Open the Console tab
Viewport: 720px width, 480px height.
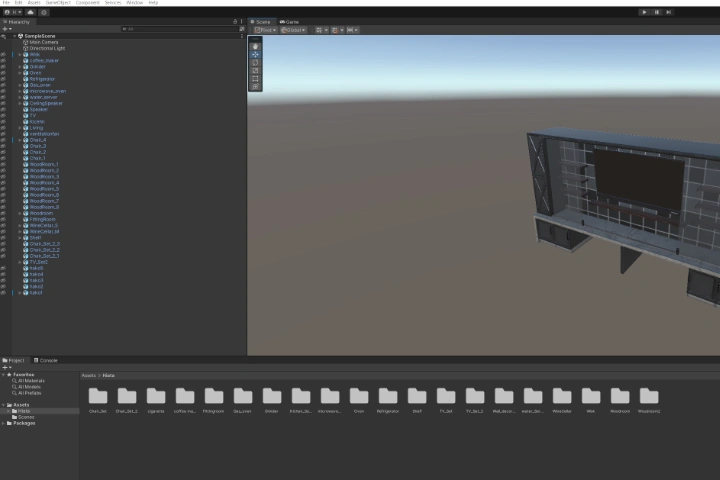point(46,361)
